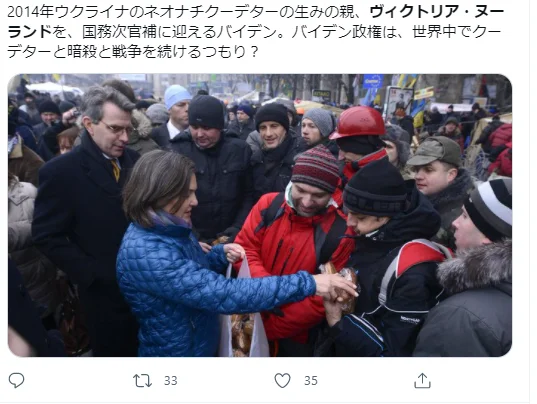
Task: Like the tweet with the heart icon
Action: (283, 380)
